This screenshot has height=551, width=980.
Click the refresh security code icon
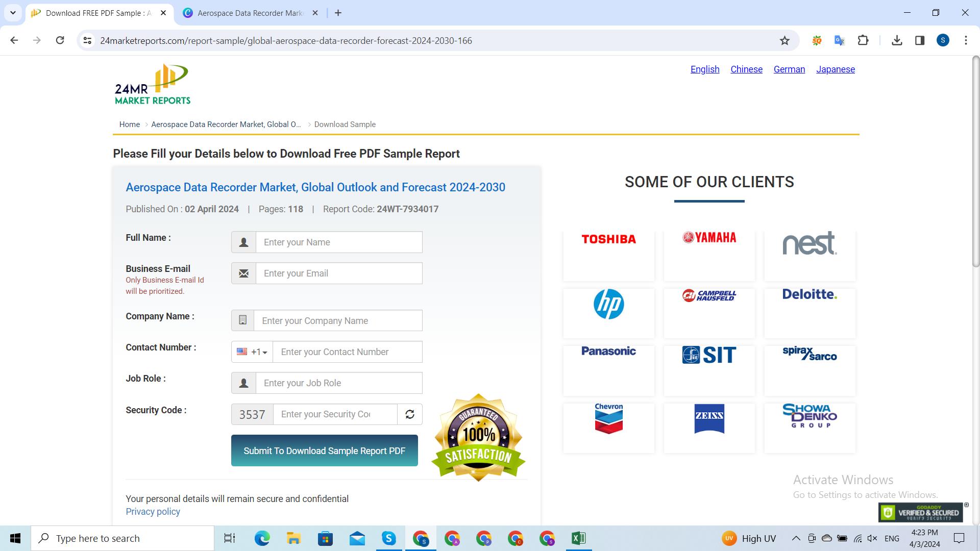[410, 414]
